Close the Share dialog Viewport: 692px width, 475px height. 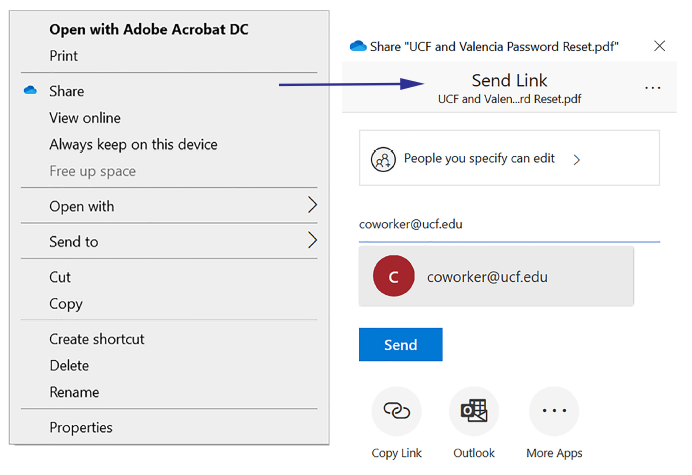(659, 46)
